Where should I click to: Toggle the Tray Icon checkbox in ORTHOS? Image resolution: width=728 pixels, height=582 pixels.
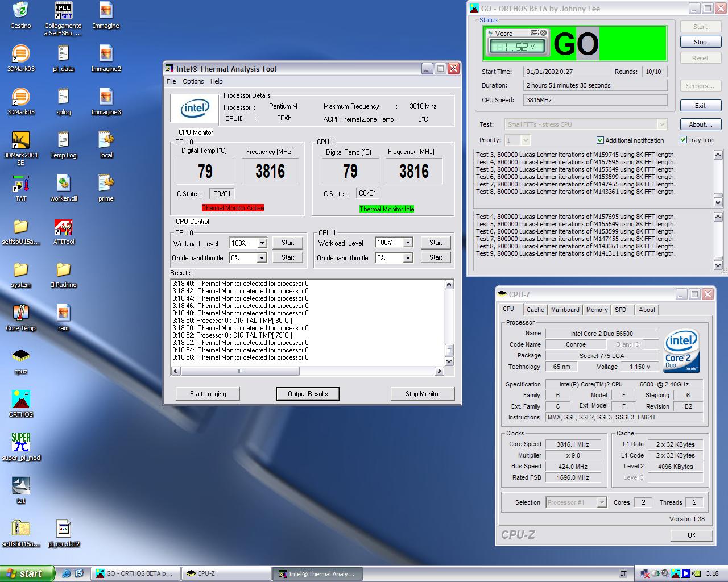pyautogui.click(x=683, y=140)
